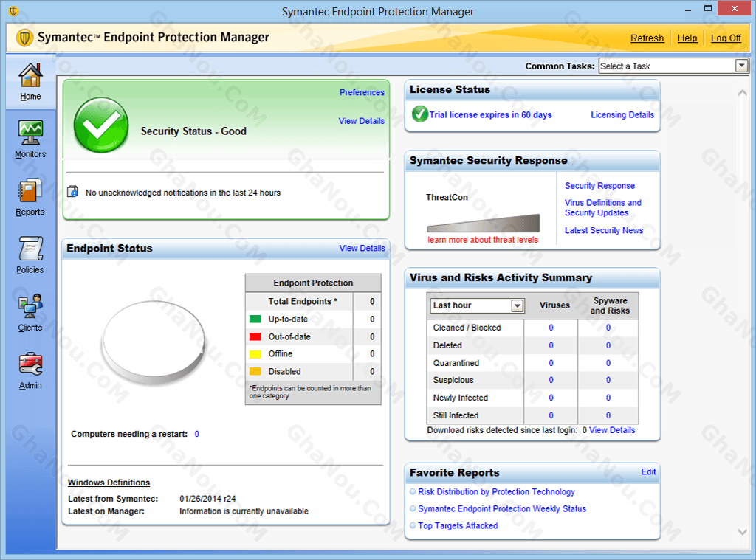Open Virus Definitions and Security Updates
Screen dimensions: 756x560
[x=603, y=208]
